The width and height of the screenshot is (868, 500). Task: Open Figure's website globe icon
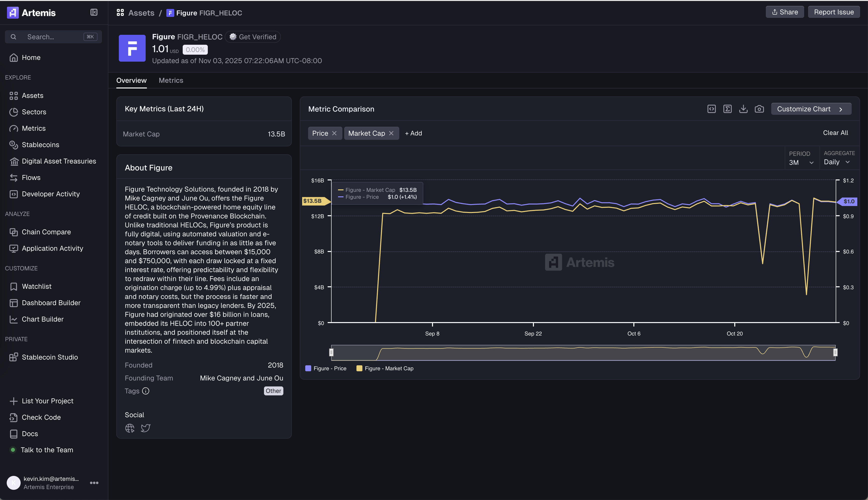point(130,428)
